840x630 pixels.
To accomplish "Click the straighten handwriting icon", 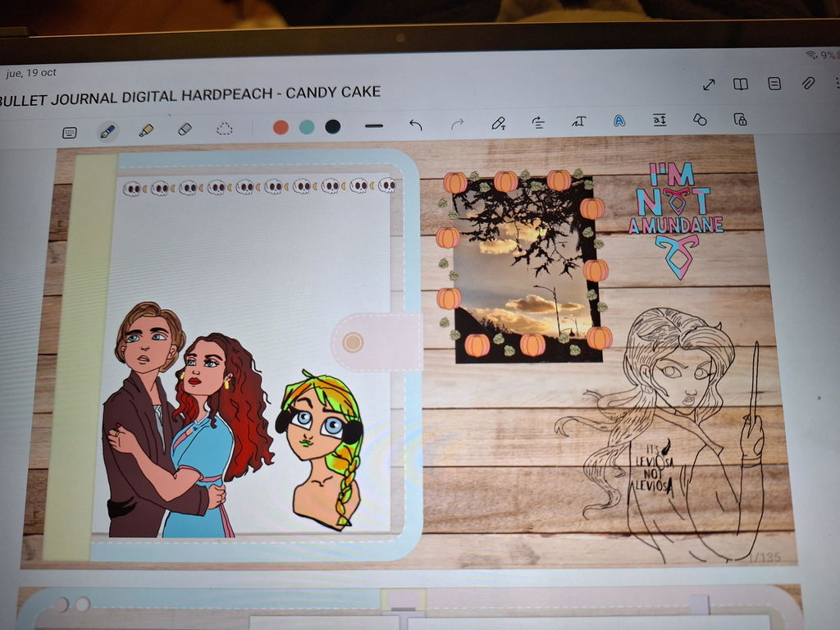I will point(538,123).
